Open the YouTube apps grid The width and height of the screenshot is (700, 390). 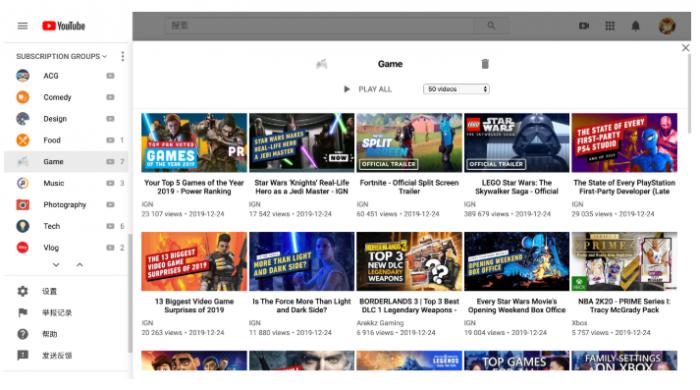point(610,26)
